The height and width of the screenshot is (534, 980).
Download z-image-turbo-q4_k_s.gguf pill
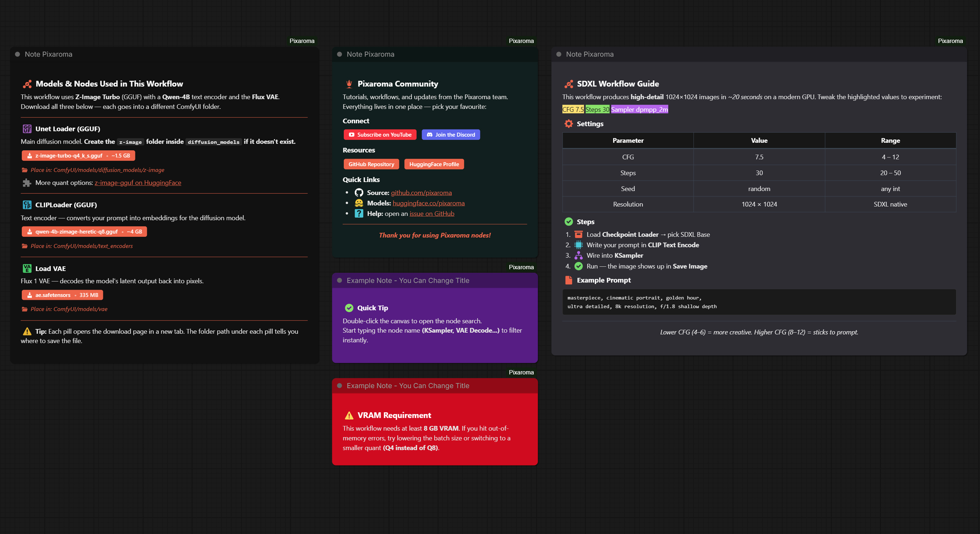pyautogui.click(x=78, y=155)
